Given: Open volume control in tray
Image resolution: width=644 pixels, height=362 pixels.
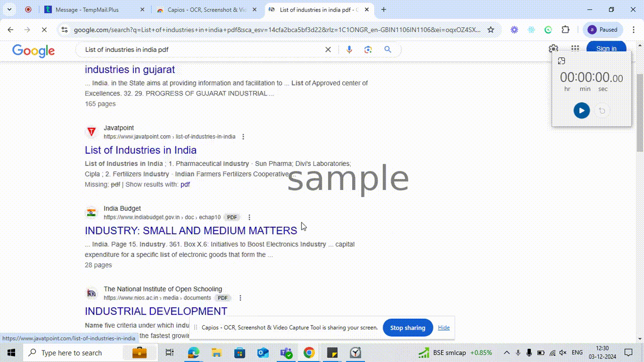Looking at the screenshot, I should pos(563,352).
